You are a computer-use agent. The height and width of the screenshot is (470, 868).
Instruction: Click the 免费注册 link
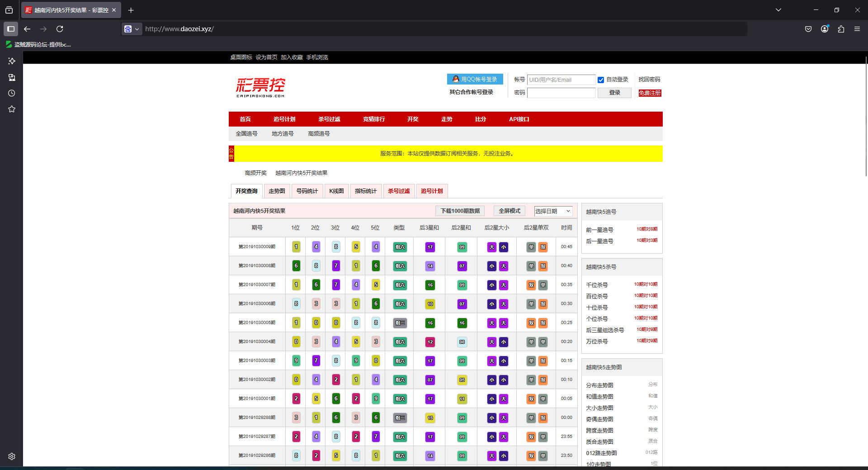[x=650, y=93]
